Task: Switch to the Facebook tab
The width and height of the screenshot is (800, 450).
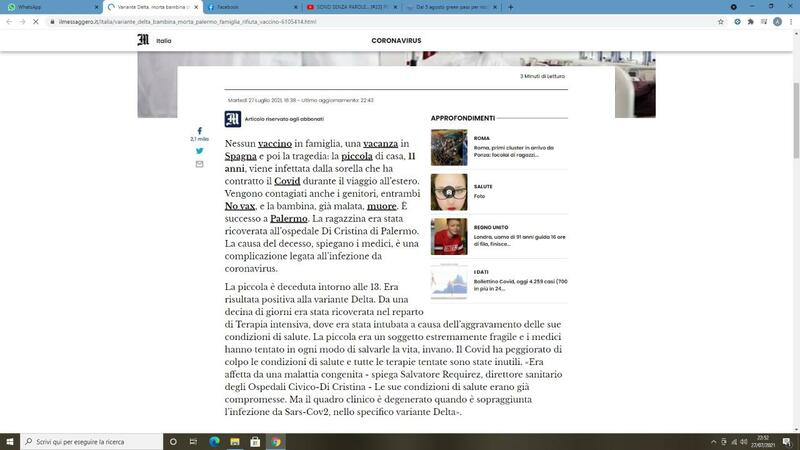Action: 252,7
